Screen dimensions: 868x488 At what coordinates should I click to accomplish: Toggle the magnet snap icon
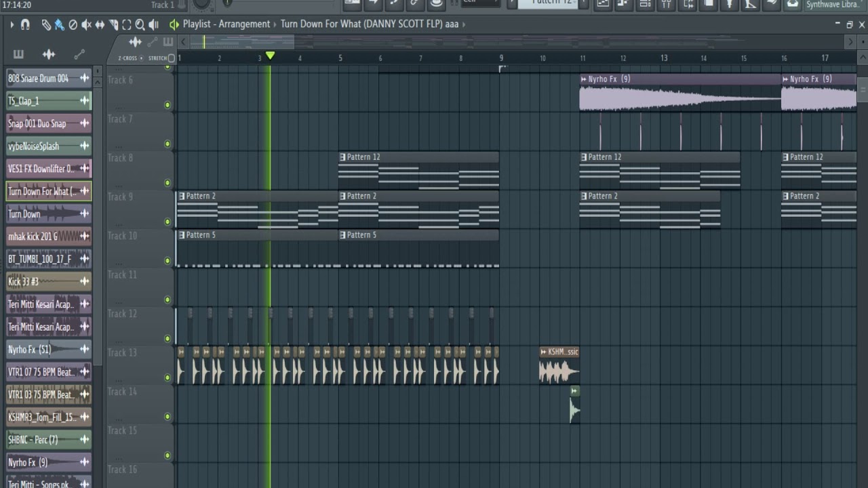[25, 24]
